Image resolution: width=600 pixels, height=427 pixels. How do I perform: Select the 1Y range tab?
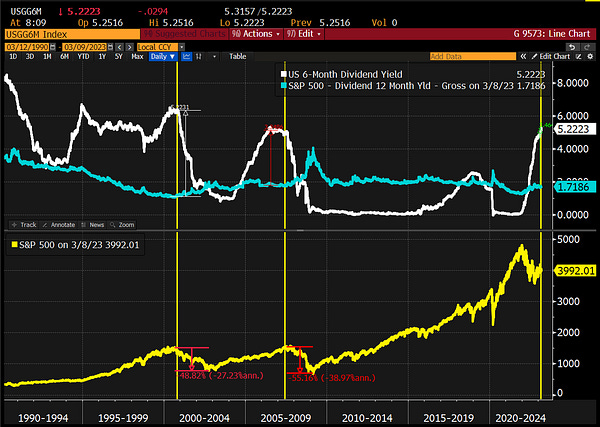(102, 57)
